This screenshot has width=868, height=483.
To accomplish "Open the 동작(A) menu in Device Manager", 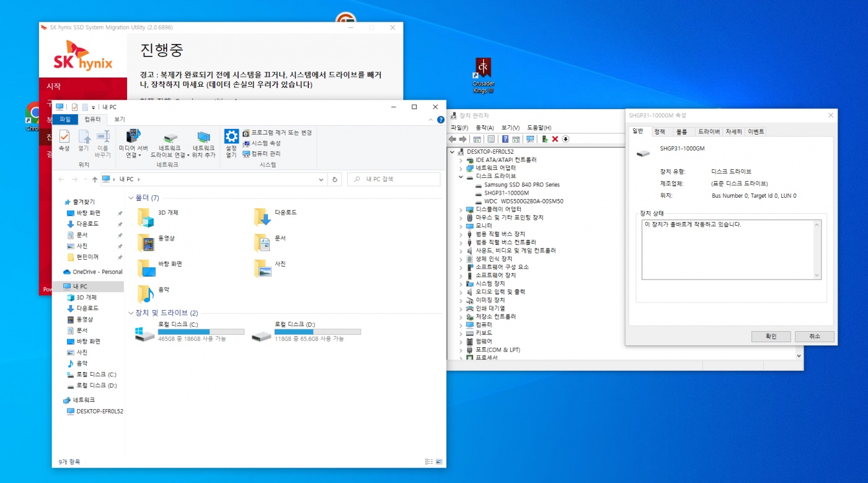I will click(x=483, y=128).
